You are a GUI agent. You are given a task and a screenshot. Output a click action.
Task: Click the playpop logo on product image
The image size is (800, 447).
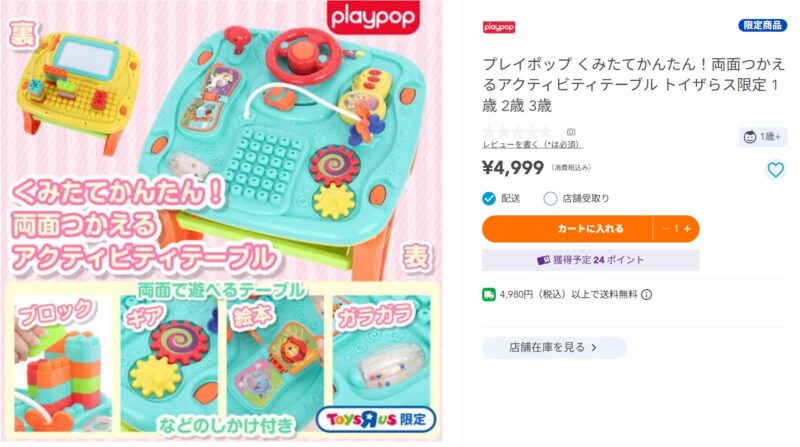pyautogui.click(x=373, y=18)
